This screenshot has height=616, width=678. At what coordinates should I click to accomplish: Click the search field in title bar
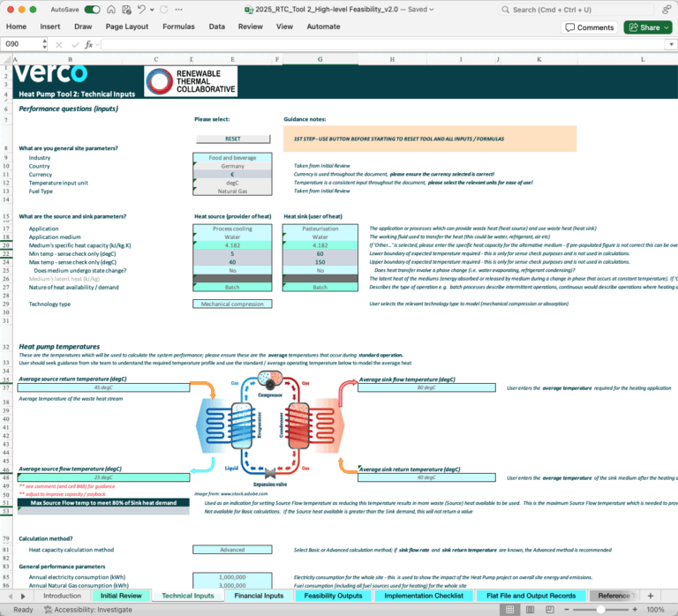point(576,10)
